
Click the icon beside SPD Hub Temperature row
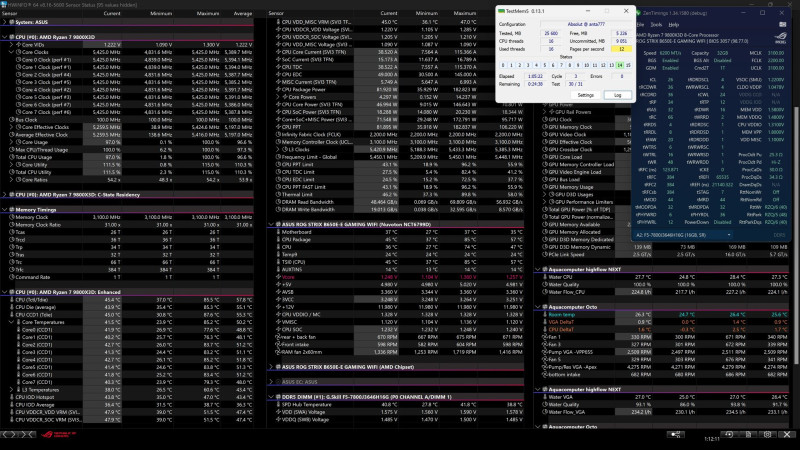(278, 405)
